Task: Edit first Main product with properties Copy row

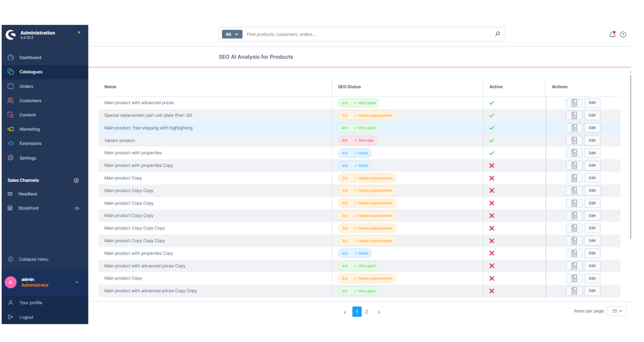Action: click(x=592, y=165)
